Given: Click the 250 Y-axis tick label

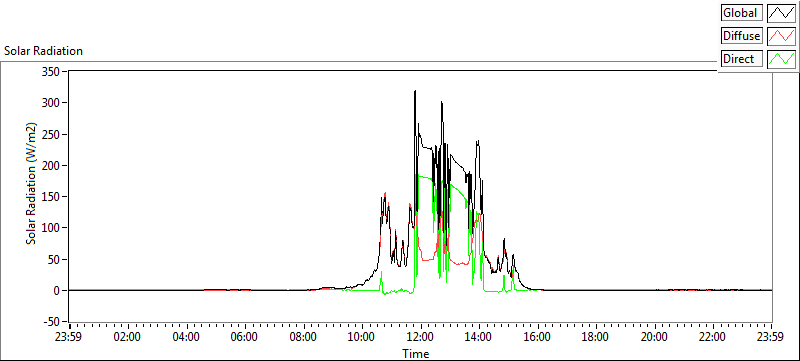Looking at the screenshot, I should click(51, 134).
